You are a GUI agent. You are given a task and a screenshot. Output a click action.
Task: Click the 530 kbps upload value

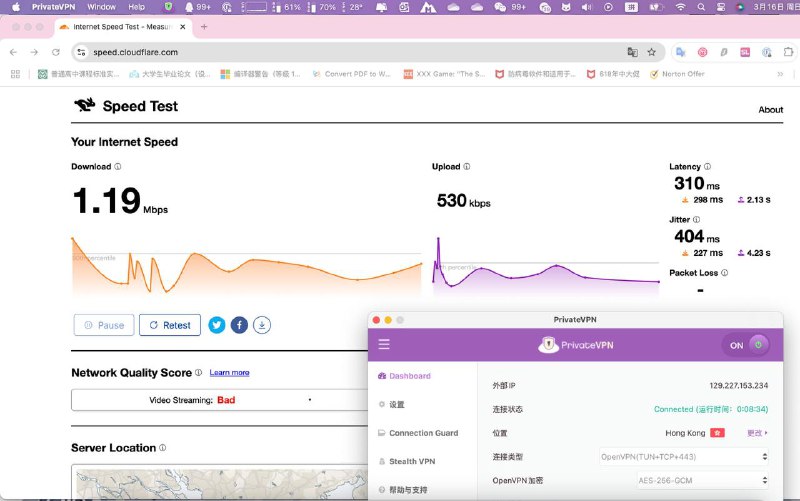463,201
